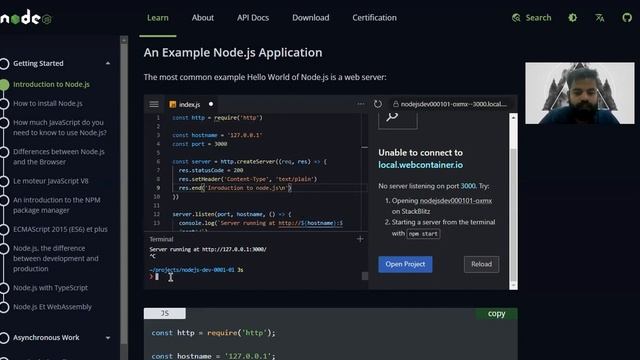Open the Certification page
640x360 pixels.
374,18
